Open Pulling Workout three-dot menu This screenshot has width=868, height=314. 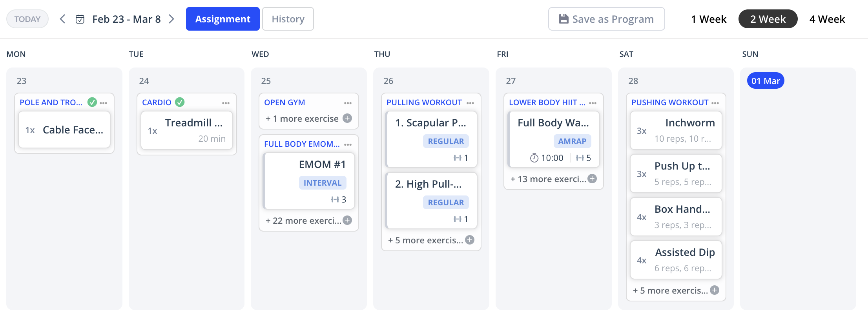470,103
